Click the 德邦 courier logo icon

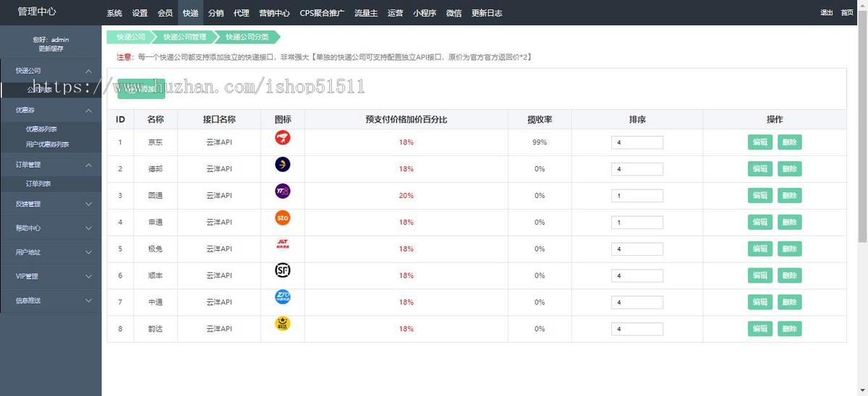[283, 165]
